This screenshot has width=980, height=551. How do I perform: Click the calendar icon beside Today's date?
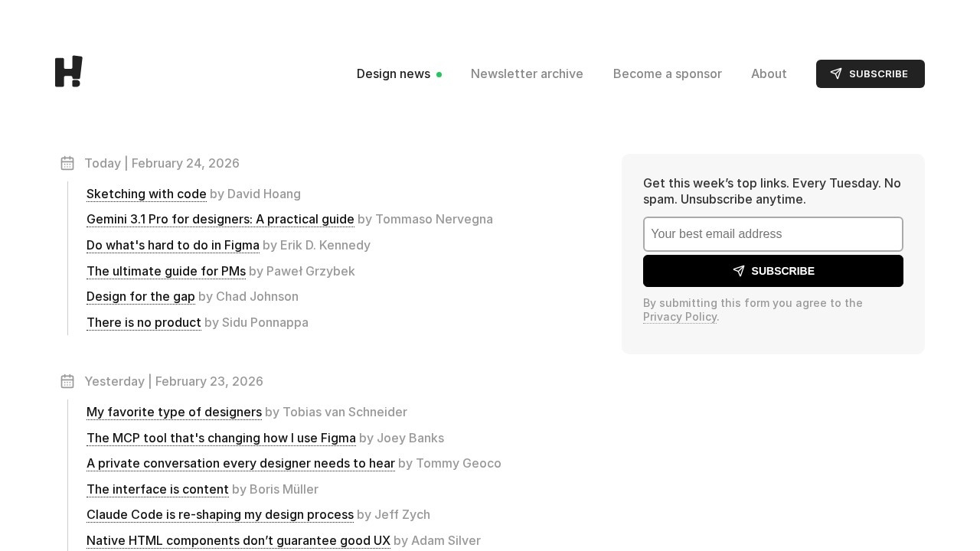pos(67,163)
